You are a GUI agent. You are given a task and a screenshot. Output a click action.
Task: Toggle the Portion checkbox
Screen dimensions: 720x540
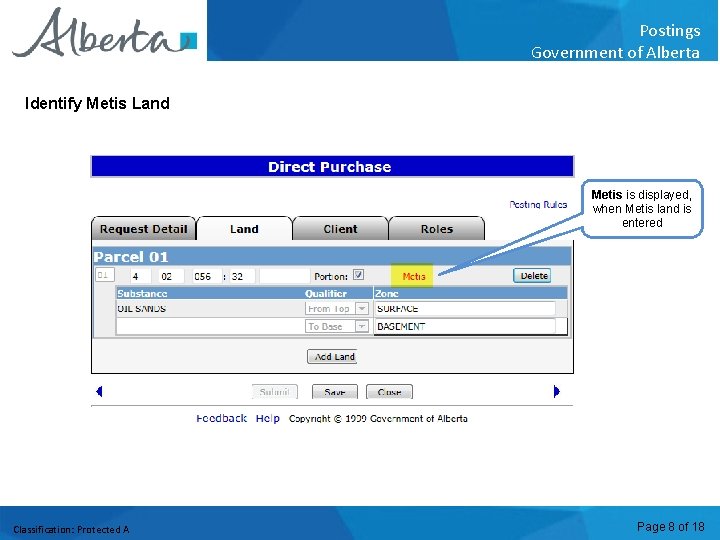tap(358, 275)
